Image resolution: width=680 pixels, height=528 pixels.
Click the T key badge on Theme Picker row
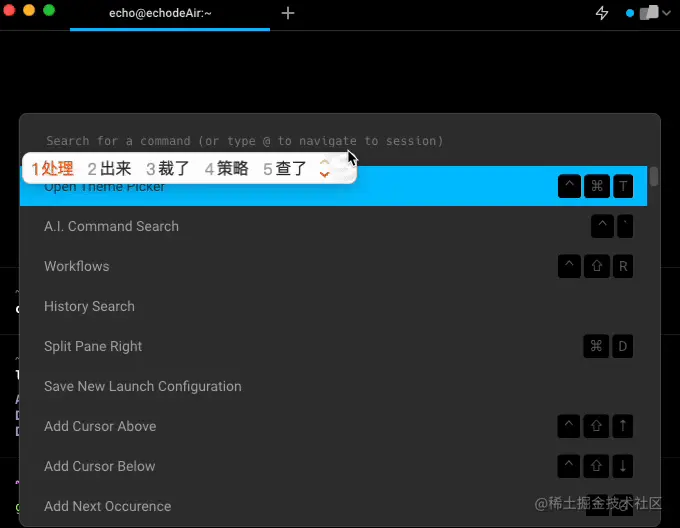click(x=623, y=186)
